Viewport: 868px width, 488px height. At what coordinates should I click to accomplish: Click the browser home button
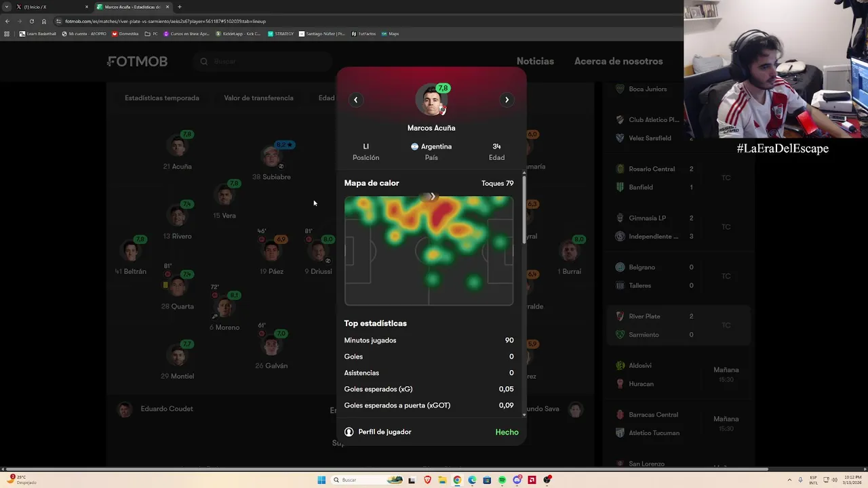point(44,21)
